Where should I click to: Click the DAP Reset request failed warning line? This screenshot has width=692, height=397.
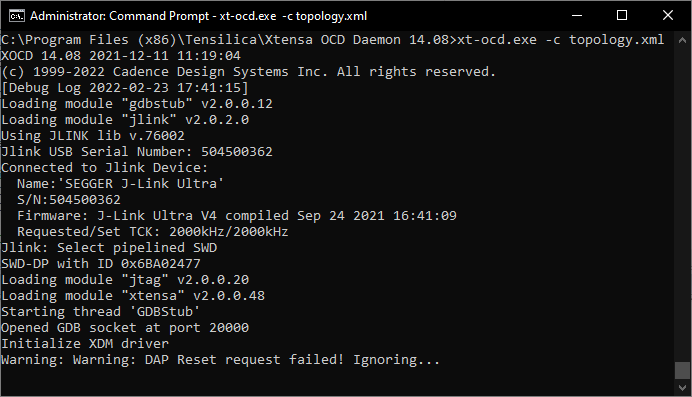pyautogui.click(x=220, y=360)
